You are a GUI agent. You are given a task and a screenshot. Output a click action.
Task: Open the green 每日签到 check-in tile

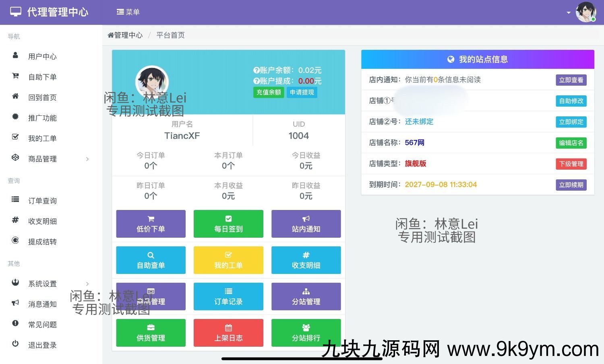[x=228, y=224]
